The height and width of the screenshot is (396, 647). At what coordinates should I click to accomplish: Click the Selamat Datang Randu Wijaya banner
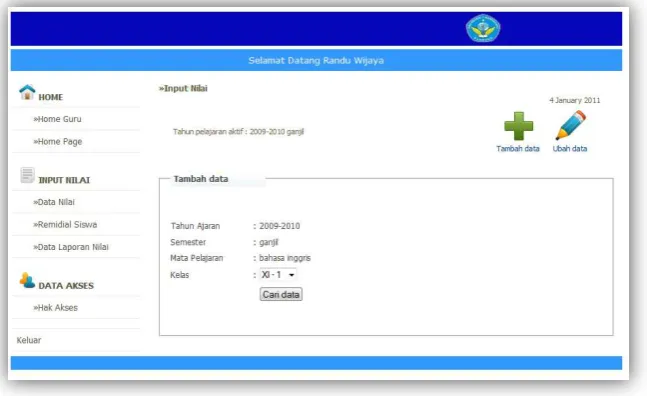pos(316,61)
